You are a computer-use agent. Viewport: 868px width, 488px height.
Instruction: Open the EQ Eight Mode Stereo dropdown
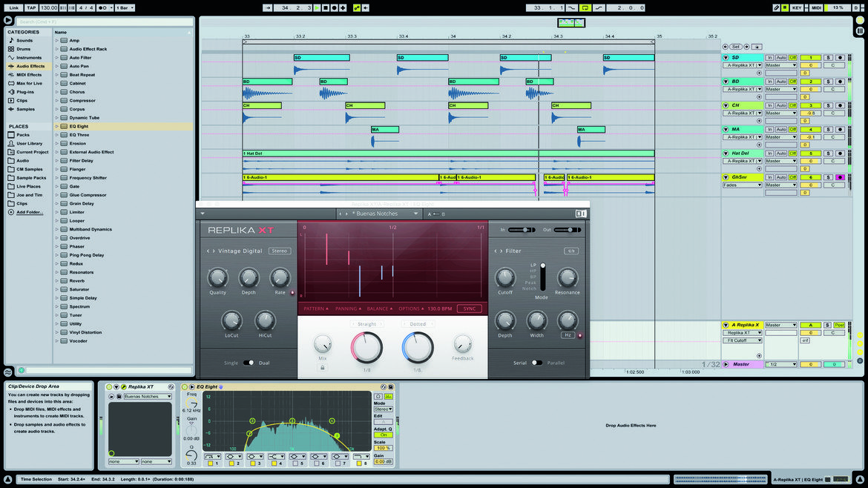pyautogui.click(x=383, y=409)
